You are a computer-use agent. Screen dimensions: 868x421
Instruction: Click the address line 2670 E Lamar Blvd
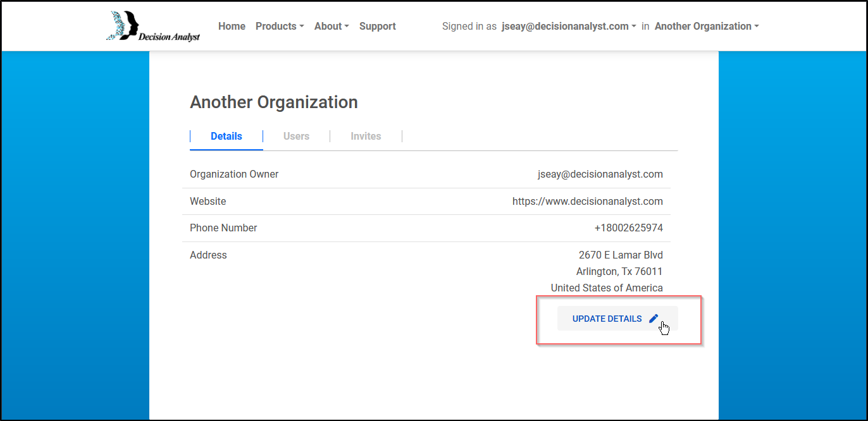(621, 255)
